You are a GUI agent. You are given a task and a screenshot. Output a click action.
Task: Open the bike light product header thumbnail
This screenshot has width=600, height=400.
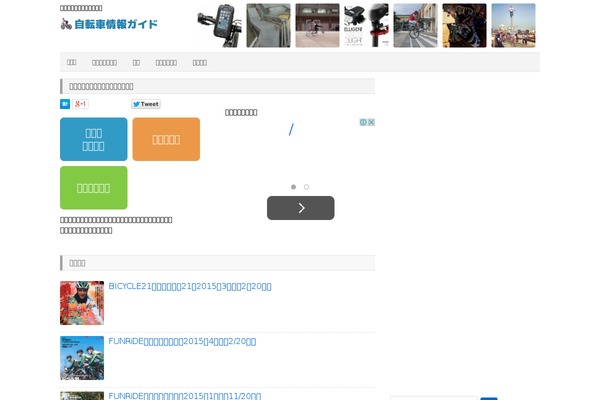366,26
